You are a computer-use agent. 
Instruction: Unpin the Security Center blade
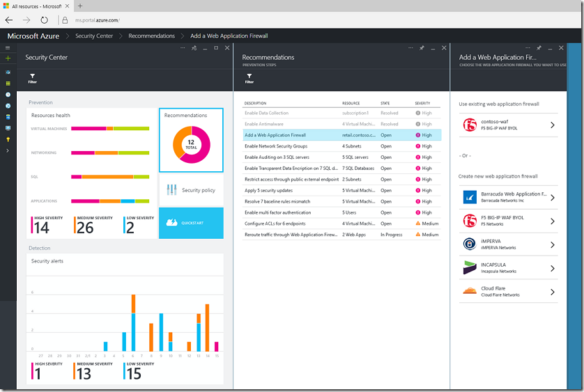click(194, 48)
